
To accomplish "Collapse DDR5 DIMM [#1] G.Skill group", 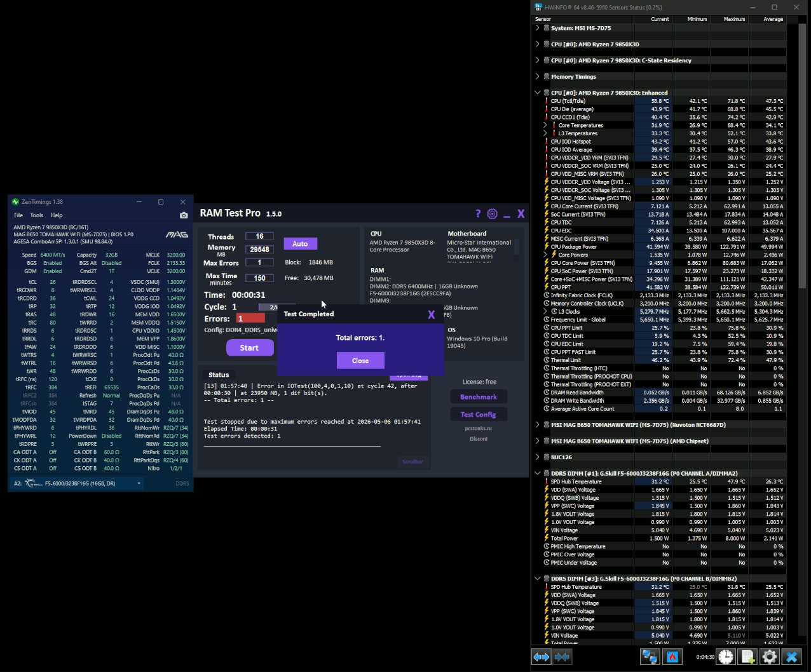I will tap(538, 473).
